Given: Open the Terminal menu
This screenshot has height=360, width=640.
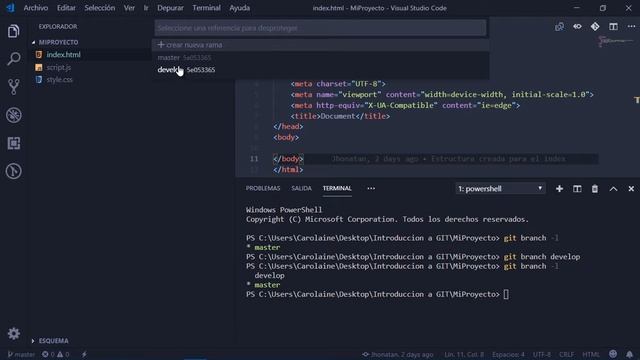Looking at the screenshot, I should point(207,8).
